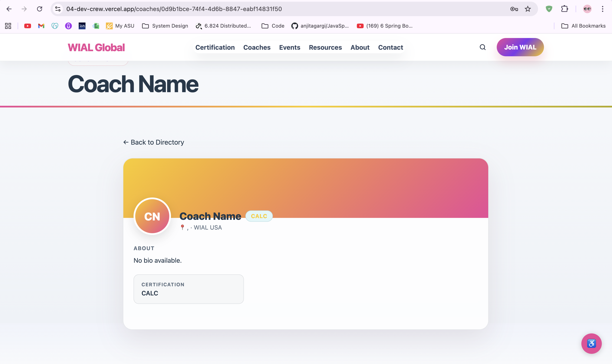Click the green shield extension icon
This screenshot has height=364, width=612.
pyautogui.click(x=549, y=9)
